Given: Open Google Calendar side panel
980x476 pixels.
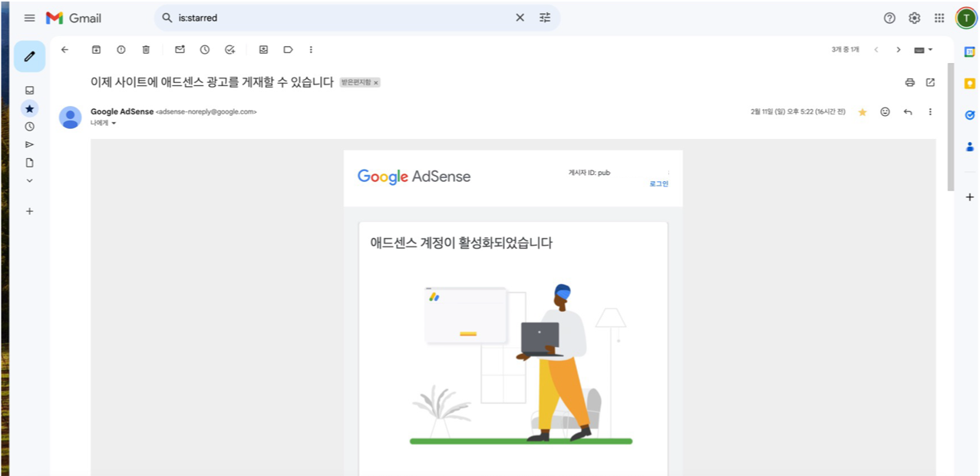Looking at the screenshot, I should [x=969, y=51].
